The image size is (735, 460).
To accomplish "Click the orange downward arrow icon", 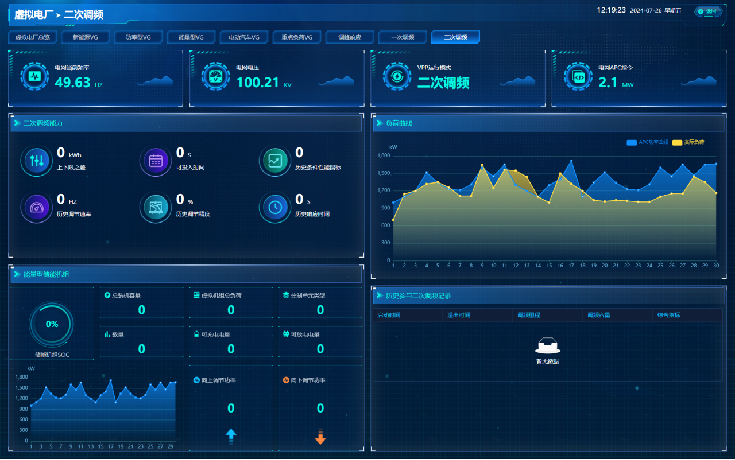I will [x=320, y=437].
